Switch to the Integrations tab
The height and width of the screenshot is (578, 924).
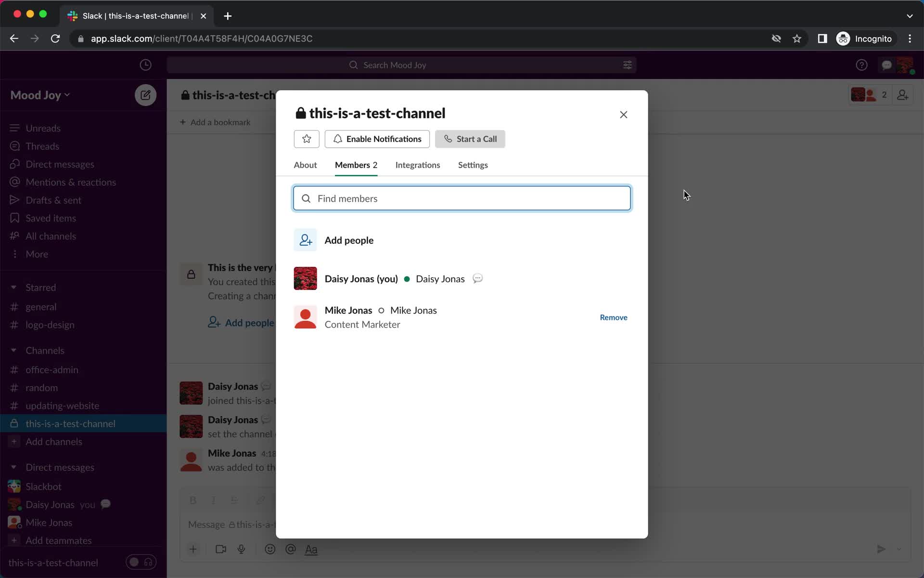(417, 164)
